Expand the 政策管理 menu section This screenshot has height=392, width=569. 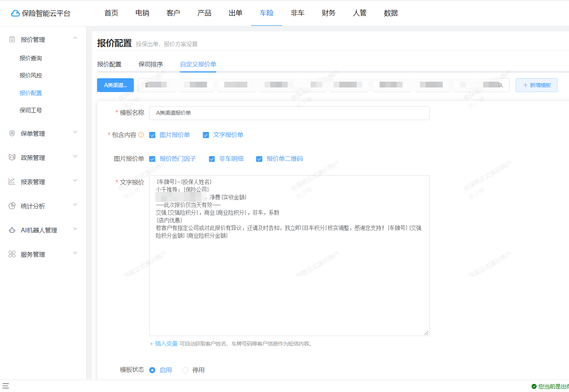pos(75,156)
